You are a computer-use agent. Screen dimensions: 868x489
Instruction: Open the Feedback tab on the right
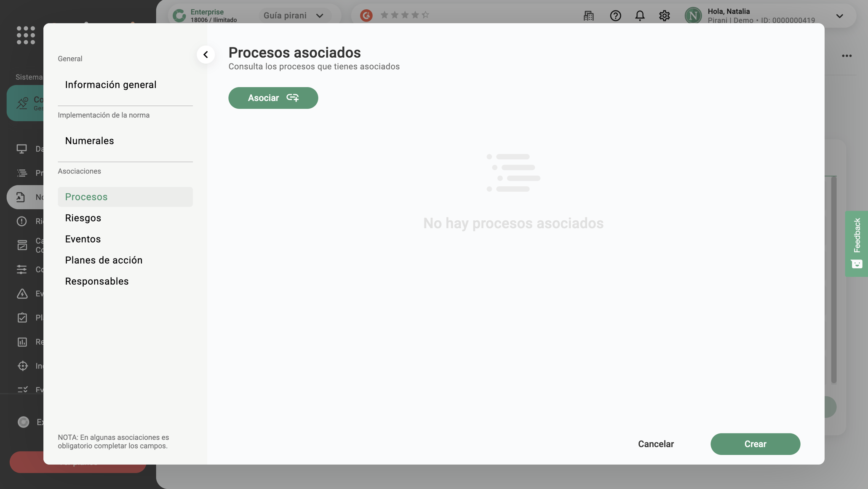[x=857, y=243]
